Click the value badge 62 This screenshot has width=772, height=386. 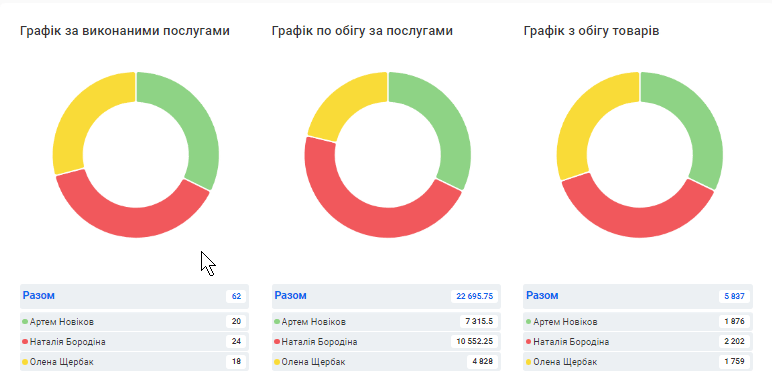(236, 296)
